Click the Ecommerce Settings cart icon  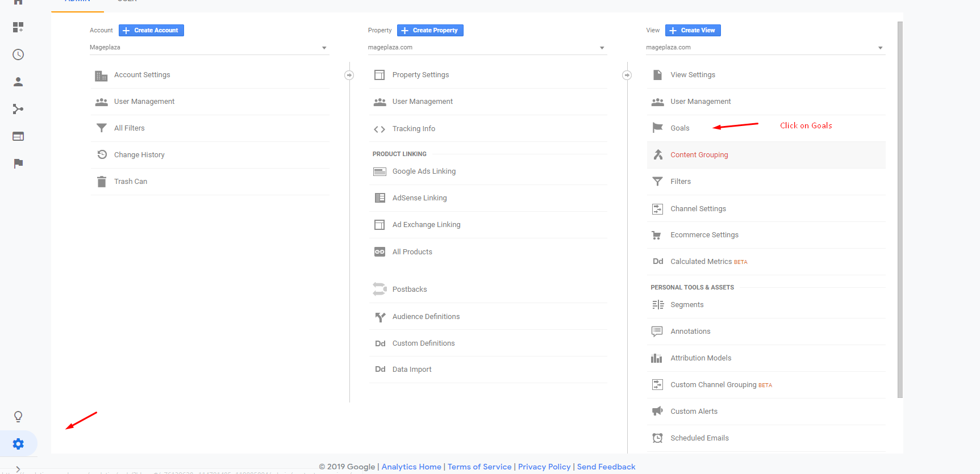(x=656, y=235)
